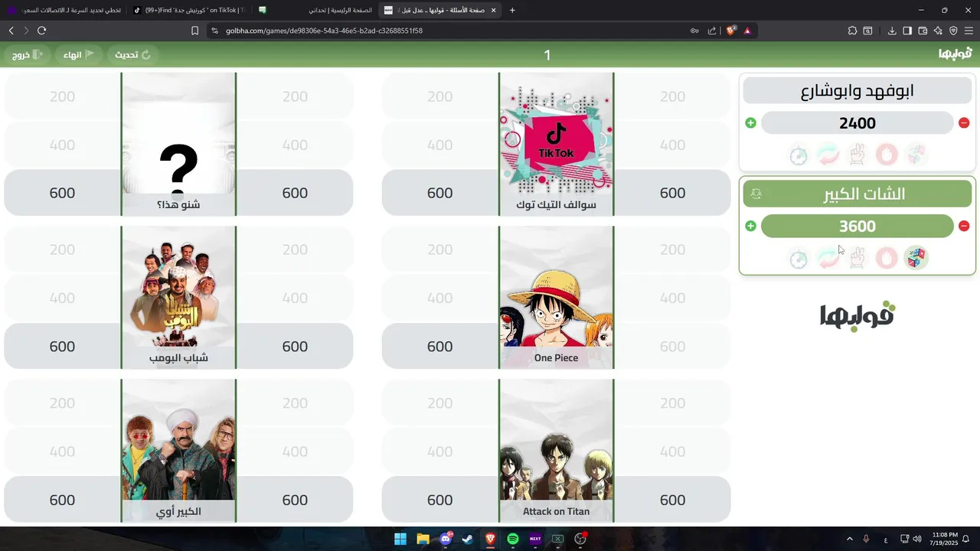The image size is (980, 551).
Task: Open Steam from the taskbar
Action: (x=468, y=539)
